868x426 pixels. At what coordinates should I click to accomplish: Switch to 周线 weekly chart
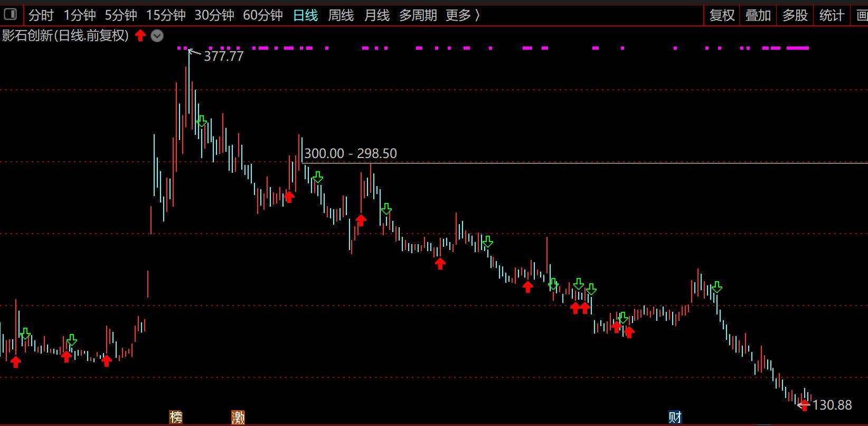pos(341,15)
